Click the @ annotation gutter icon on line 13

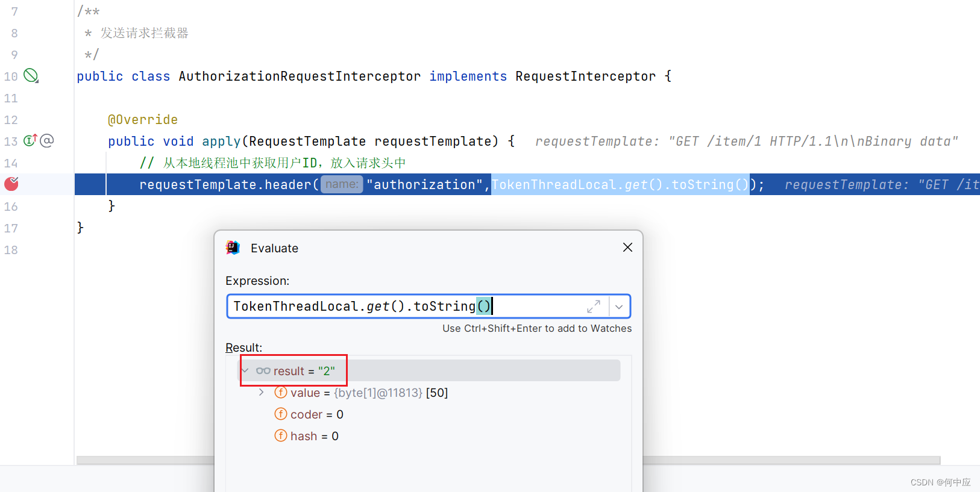click(47, 140)
